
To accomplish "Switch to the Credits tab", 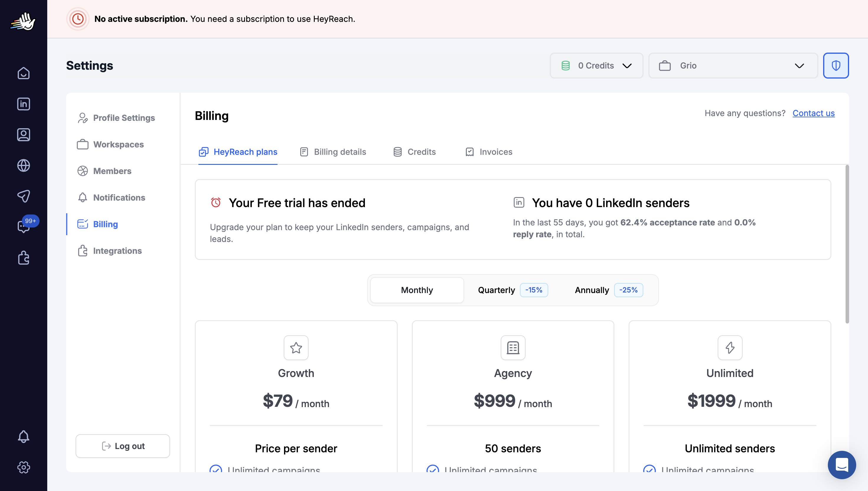I will click(415, 152).
